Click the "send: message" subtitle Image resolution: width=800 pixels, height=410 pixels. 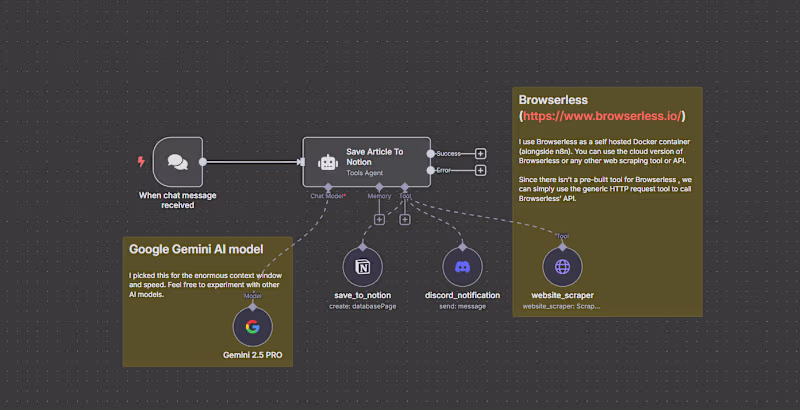tap(462, 306)
